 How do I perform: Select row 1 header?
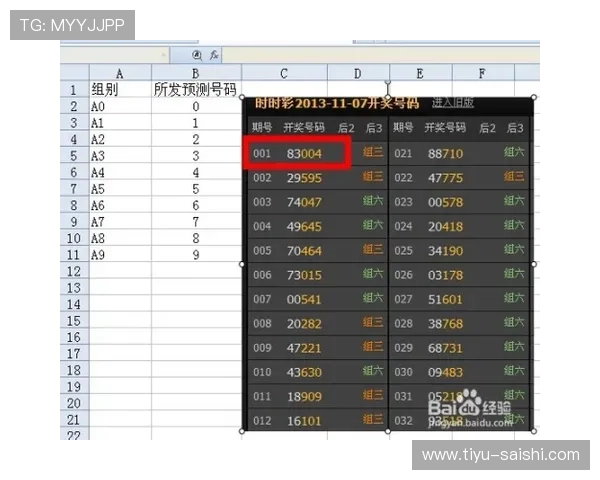click(74, 90)
